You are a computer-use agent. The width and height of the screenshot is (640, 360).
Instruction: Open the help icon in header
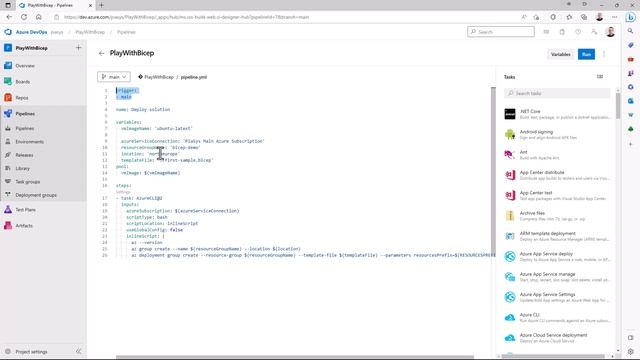[578, 32]
